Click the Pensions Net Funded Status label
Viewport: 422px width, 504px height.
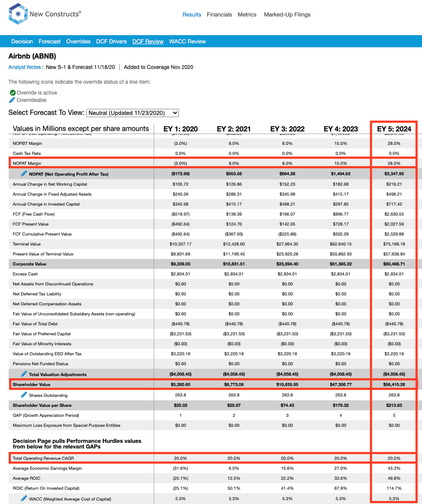click(40, 363)
